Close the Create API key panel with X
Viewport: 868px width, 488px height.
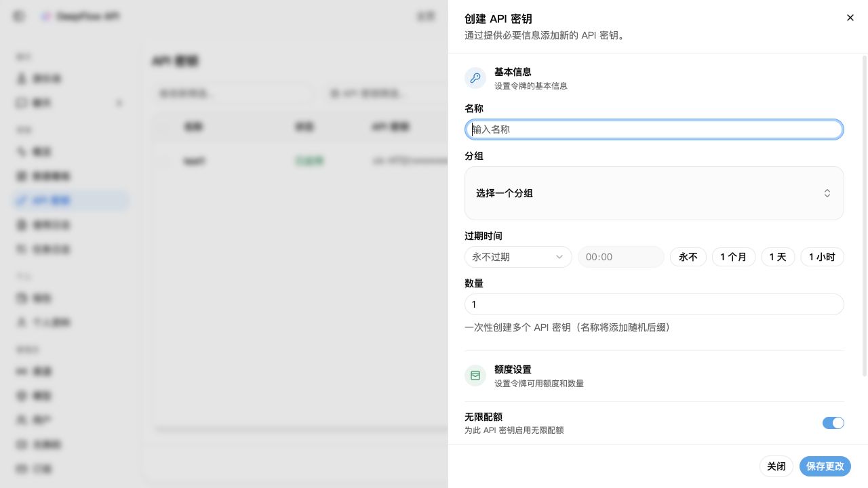point(850,18)
